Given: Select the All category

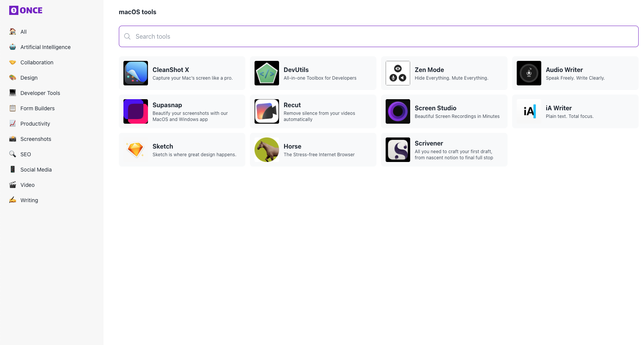Looking at the screenshot, I should 23,32.
